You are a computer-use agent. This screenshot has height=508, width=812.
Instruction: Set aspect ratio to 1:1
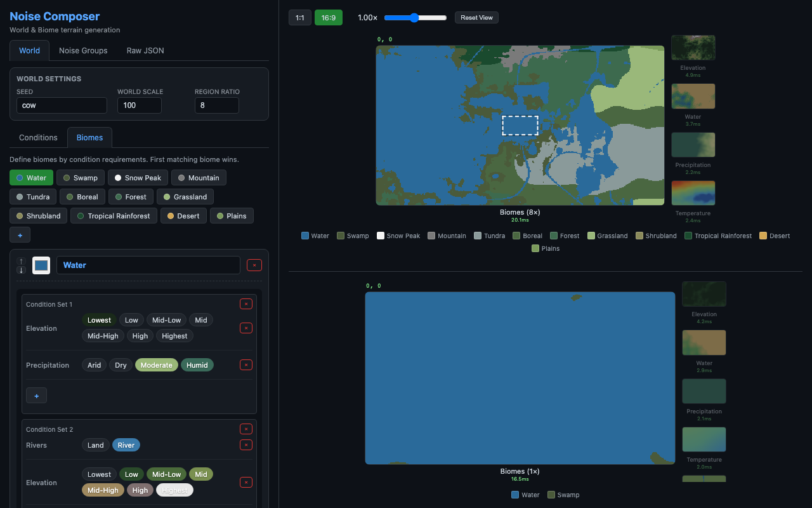point(300,18)
